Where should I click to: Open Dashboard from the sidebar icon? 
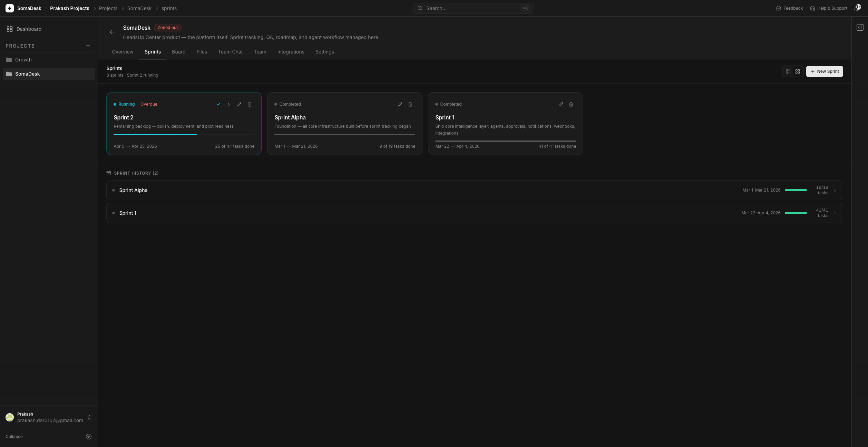(x=10, y=29)
